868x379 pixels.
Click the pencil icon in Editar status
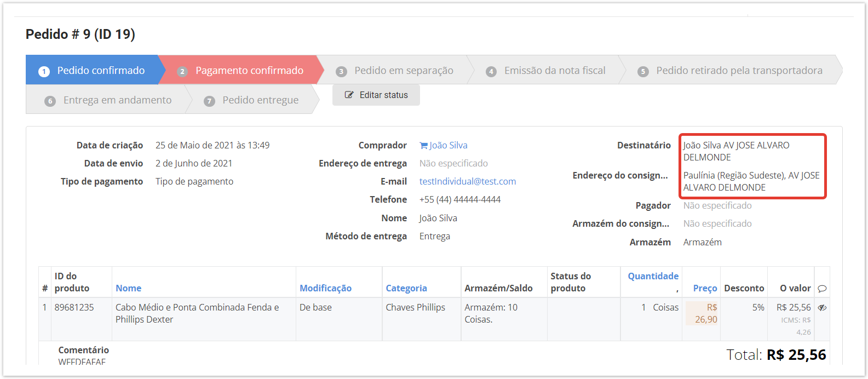point(349,95)
